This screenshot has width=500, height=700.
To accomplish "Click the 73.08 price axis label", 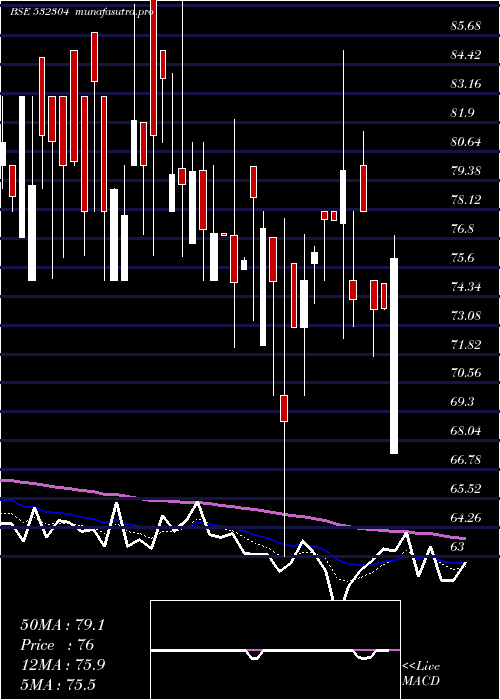I will 466,316.
